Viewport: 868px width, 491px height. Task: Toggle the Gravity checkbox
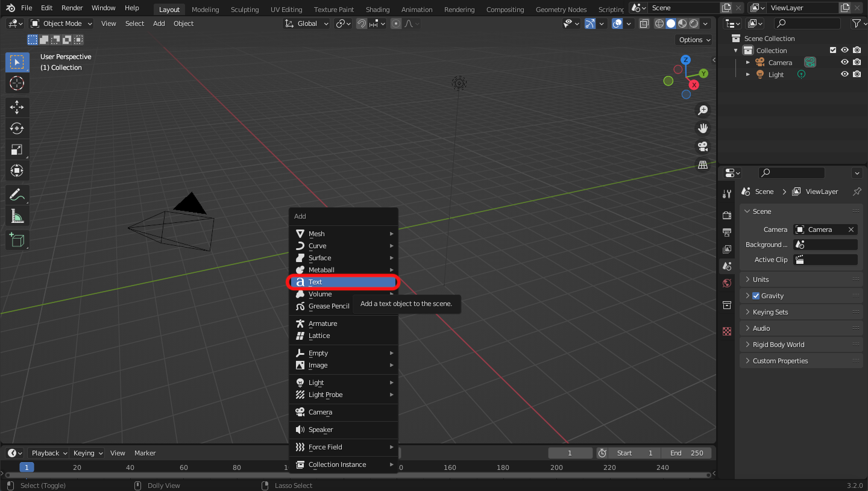click(x=756, y=296)
